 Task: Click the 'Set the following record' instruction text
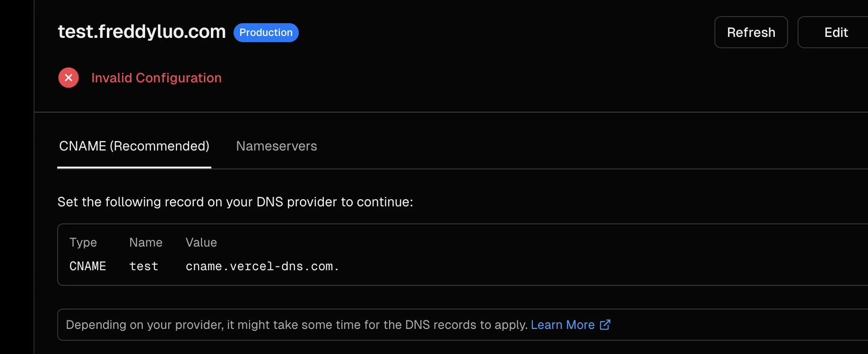tap(235, 202)
